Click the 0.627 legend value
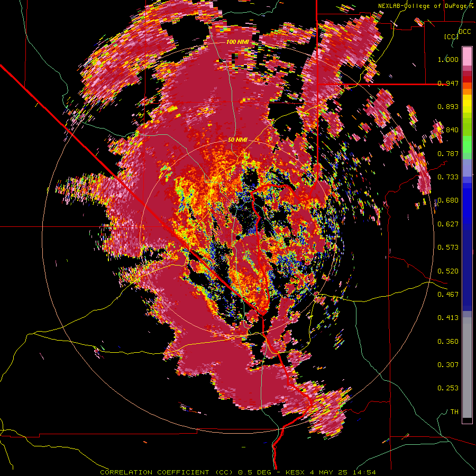 [448, 224]
